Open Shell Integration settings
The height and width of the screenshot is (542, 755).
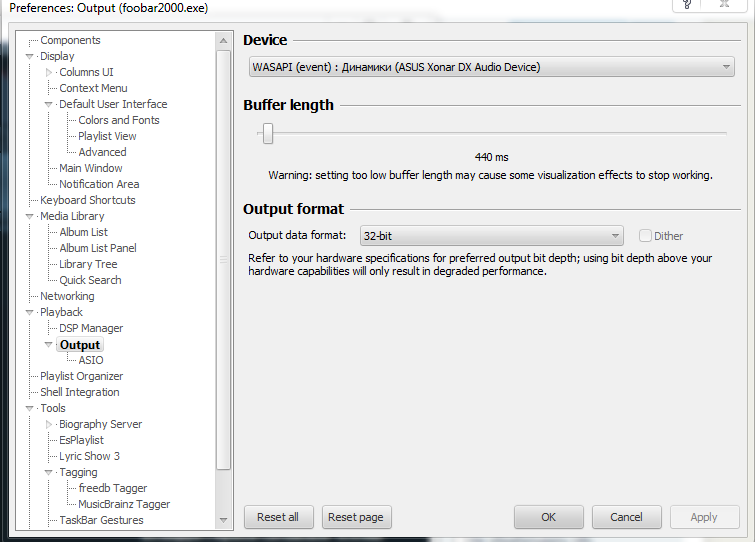pos(80,392)
